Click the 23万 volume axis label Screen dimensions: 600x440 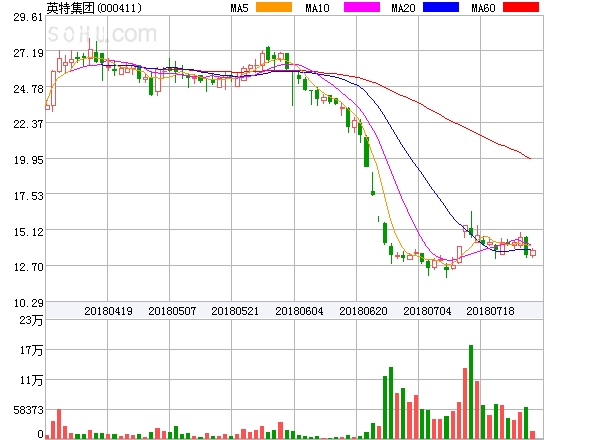tap(31, 320)
